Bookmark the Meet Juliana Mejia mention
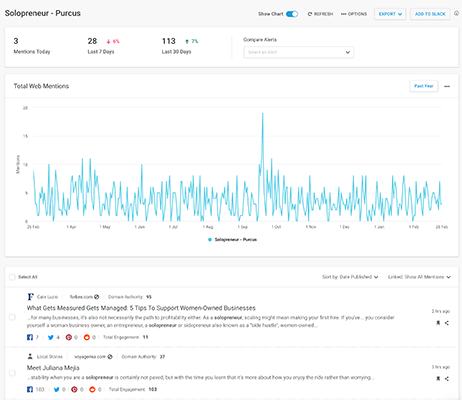The image size is (462, 400). pos(438,378)
